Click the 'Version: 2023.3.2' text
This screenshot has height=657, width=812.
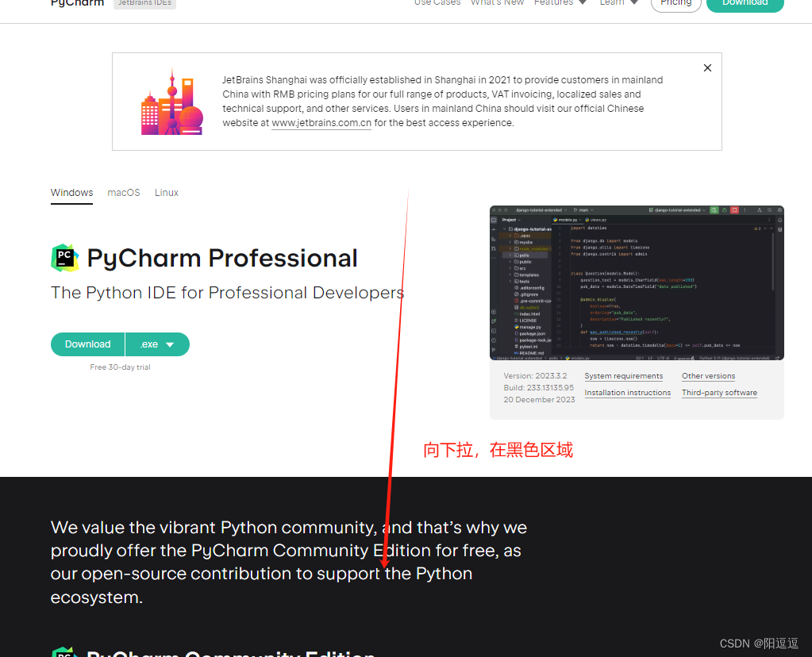[x=535, y=376]
